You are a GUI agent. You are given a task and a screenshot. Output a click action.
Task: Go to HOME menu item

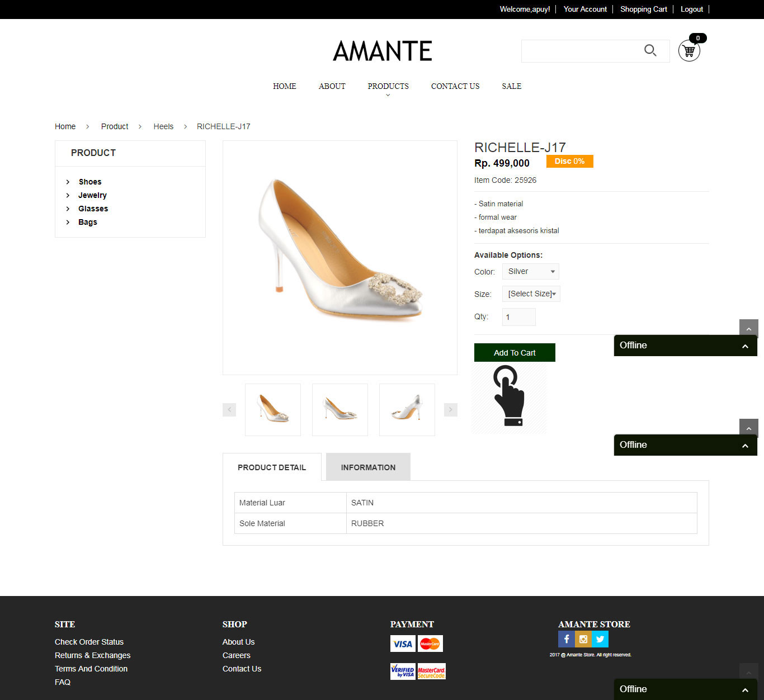point(285,86)
